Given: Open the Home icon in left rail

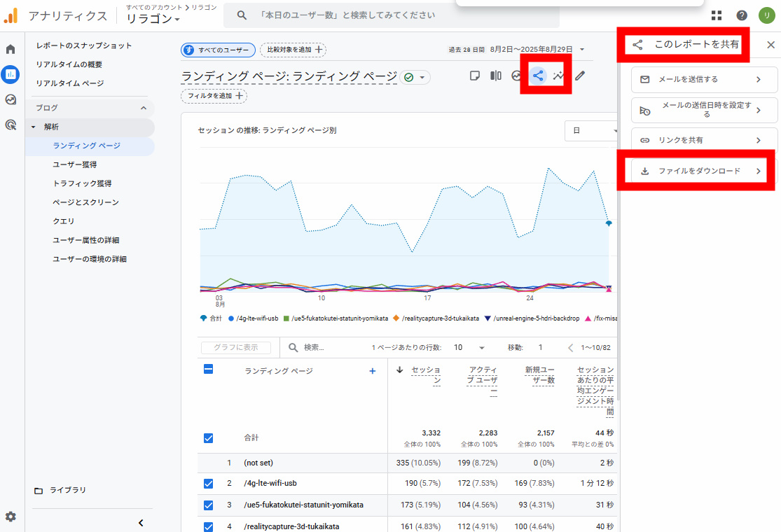Looking at the screenshot, I should (11, 49).
